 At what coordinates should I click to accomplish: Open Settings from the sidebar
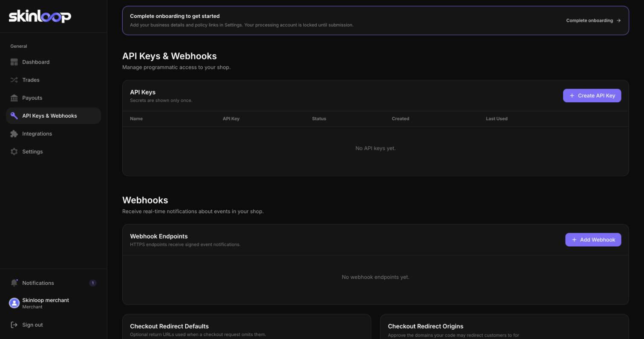point(53,152)
